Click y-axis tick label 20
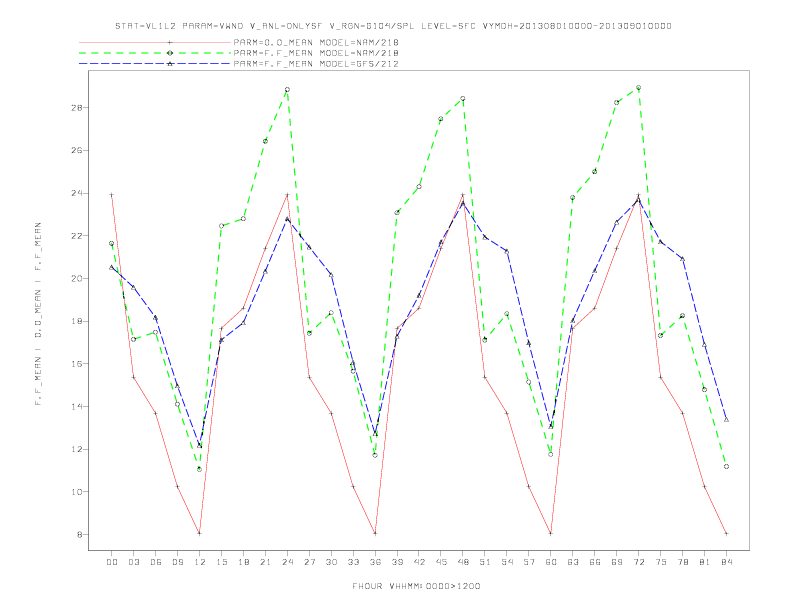This screenshot has height=612, width=792. point(77,279)
